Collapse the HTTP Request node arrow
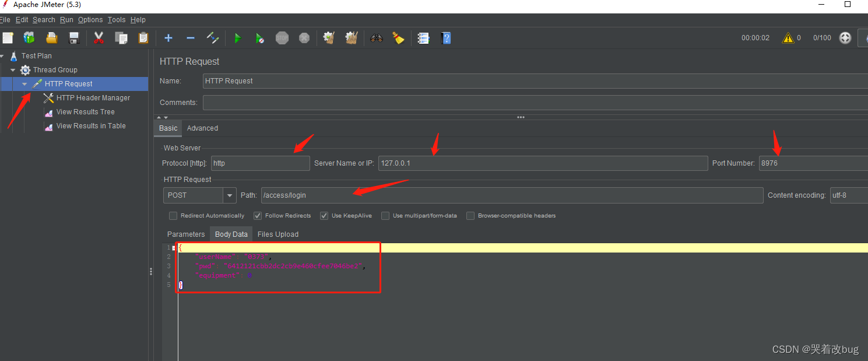This screenshot has height=361, width=868. click(24, 84)
